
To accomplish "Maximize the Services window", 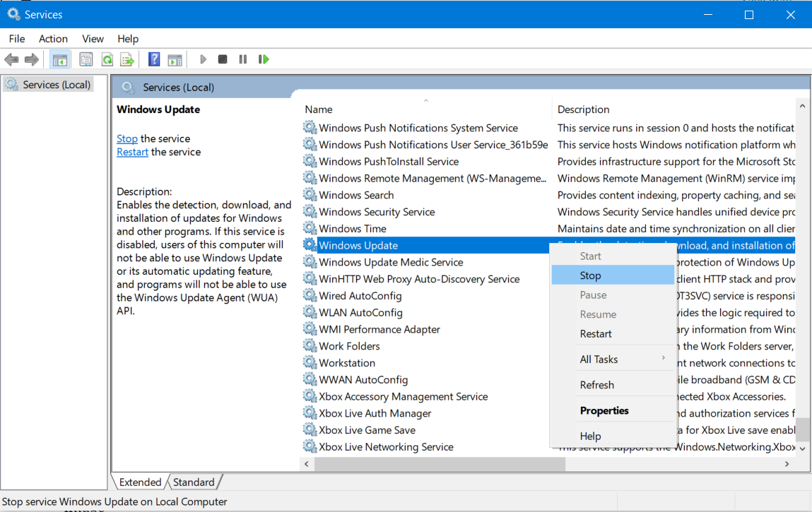I will (749, 15).
